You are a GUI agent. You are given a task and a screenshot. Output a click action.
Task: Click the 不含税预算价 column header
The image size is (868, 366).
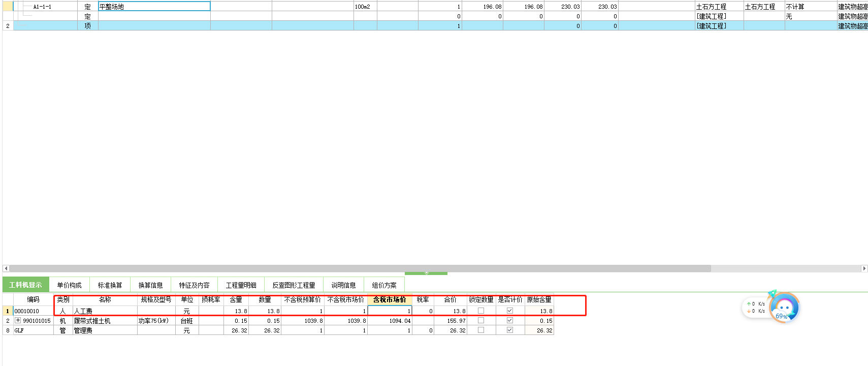303,299
